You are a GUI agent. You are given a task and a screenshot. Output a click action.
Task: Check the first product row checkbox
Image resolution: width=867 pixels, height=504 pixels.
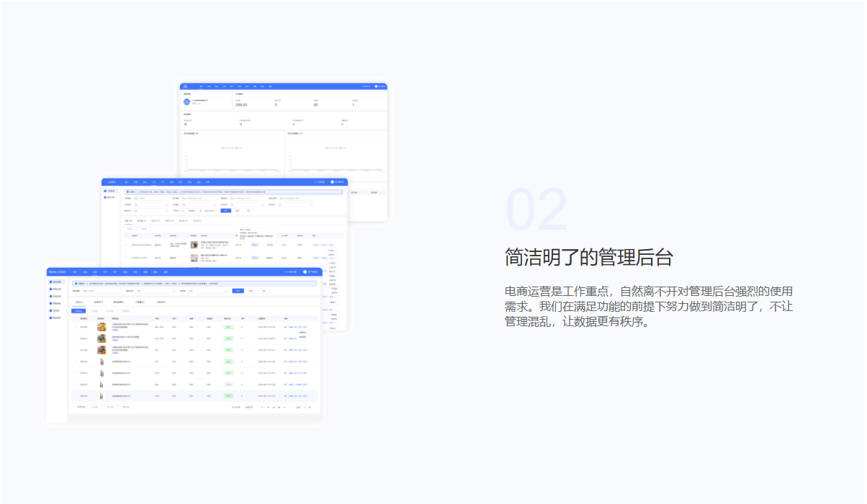tap(75, 327)
